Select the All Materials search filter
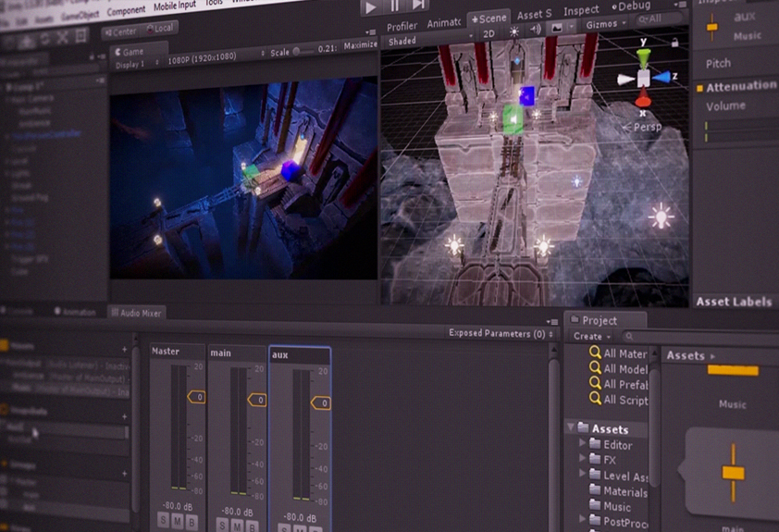 [x=619, y=353]
